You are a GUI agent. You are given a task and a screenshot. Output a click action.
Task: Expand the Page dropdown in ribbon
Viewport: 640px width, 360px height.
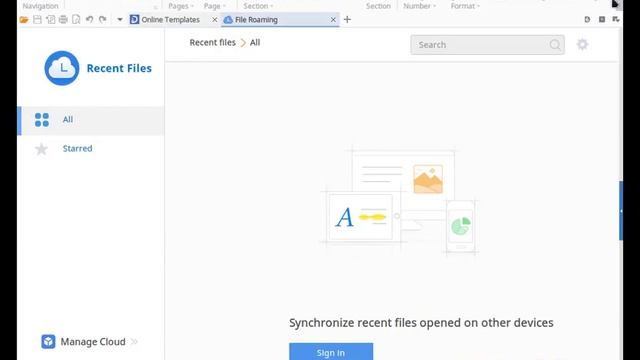click(x=215, y=6)
